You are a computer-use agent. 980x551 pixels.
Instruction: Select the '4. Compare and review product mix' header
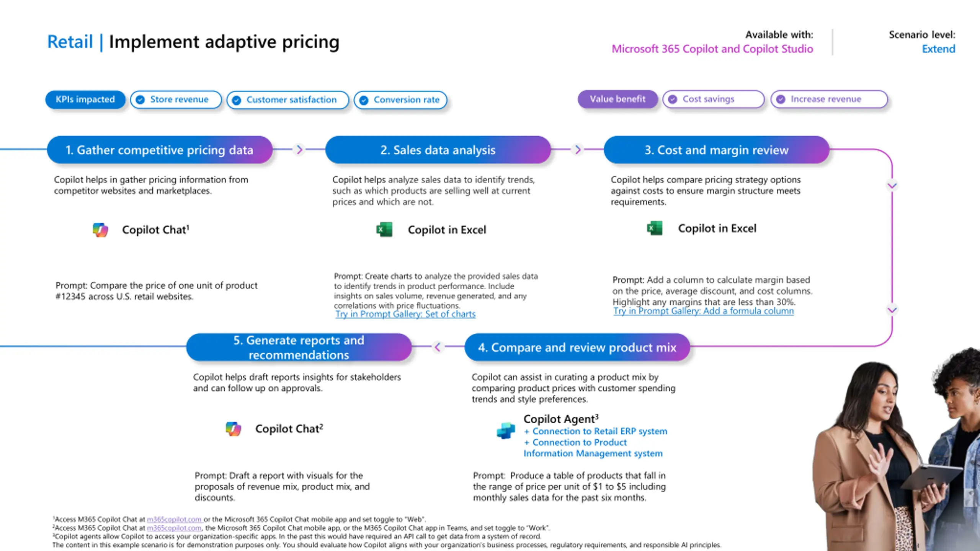tap(577, 347)
